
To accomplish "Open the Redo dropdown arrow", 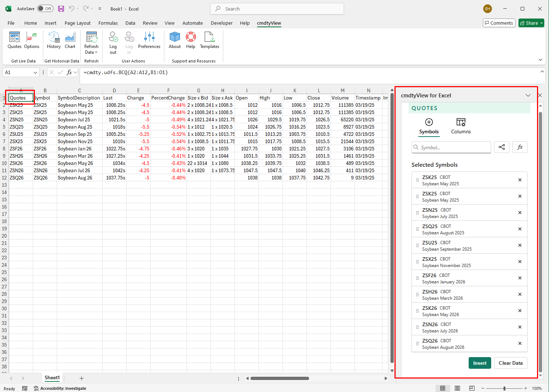I will 92,9.
